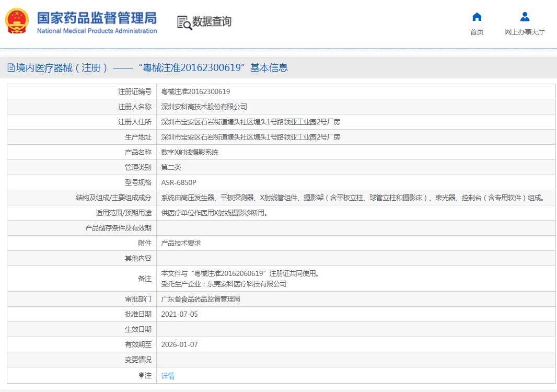557x392 pixels.
Task: Select model value ASR-6850P
Action: coord(179,183)
